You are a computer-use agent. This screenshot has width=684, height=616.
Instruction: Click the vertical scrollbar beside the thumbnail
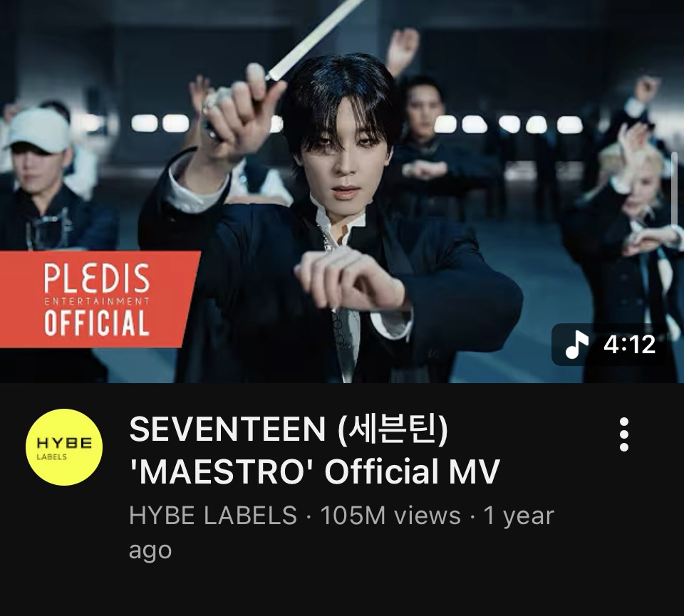click(675, 188)
